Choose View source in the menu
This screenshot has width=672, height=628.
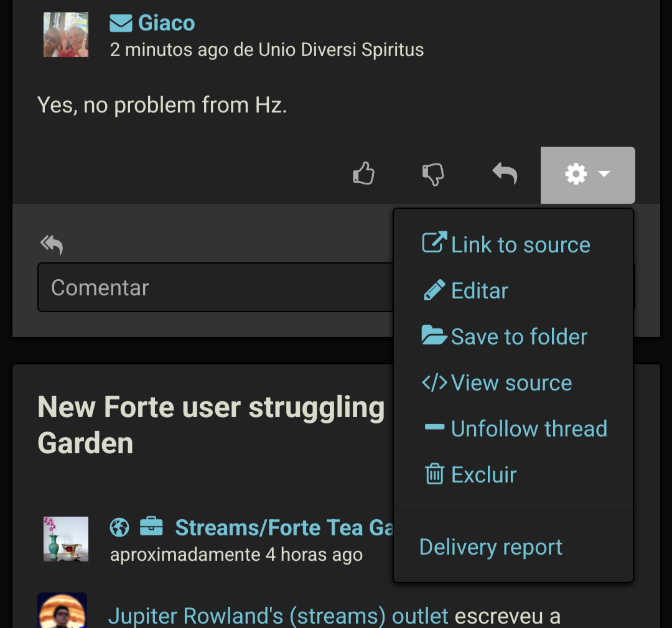click(x=497, y=382)
